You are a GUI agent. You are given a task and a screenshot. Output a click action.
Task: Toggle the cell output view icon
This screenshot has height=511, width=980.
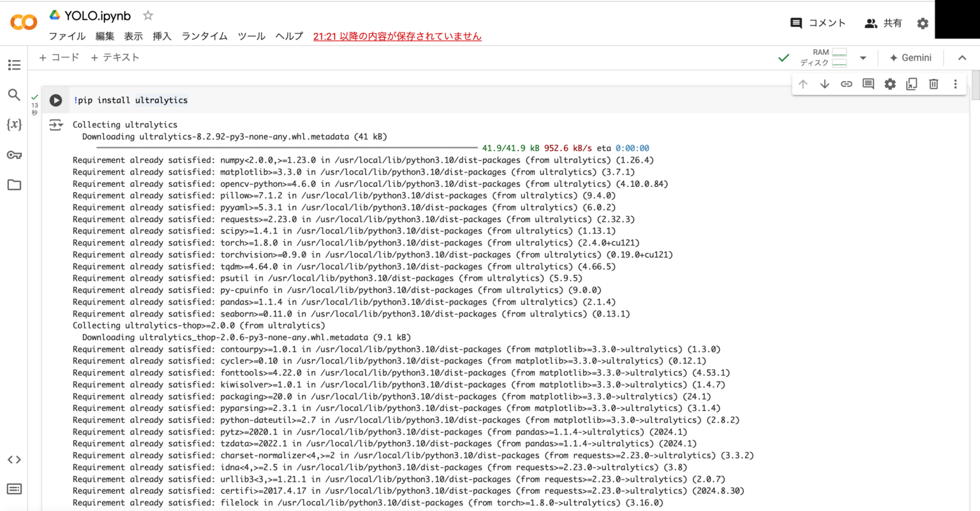point(56,125)
